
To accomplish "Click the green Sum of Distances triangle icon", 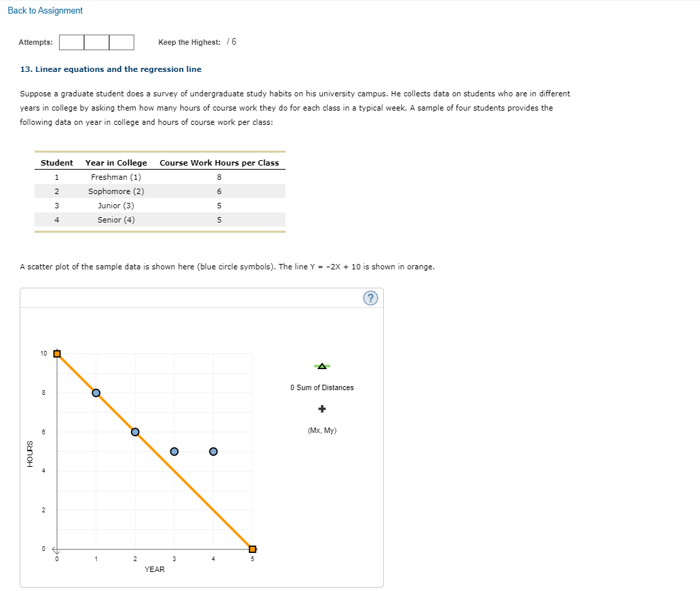I will (x=322, y=366).
